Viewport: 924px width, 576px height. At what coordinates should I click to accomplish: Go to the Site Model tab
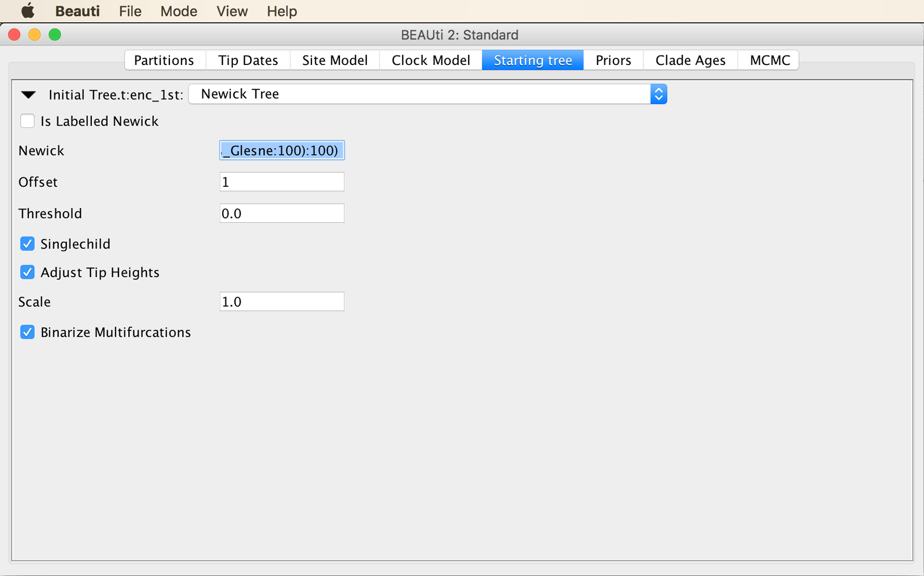335,60
